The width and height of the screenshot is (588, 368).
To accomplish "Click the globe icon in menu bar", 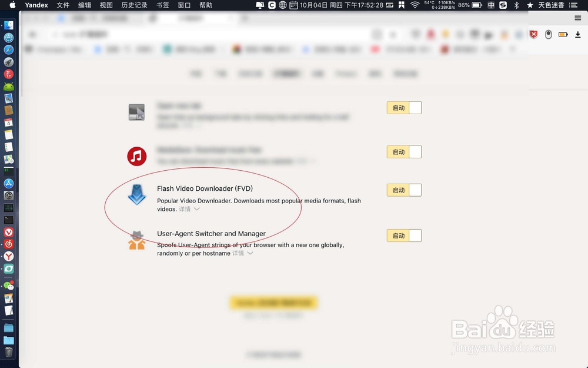I will [283, 5].
